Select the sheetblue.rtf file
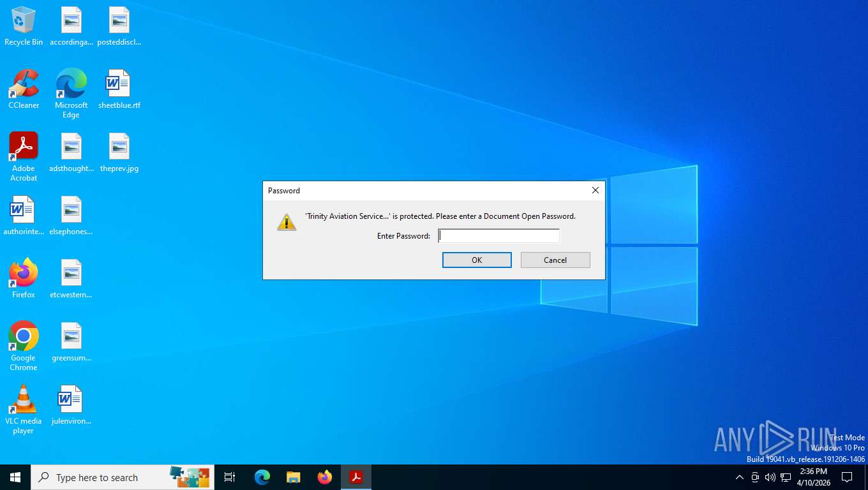The height and width of the screenshot is (490, 868). [x=119, y=89]
